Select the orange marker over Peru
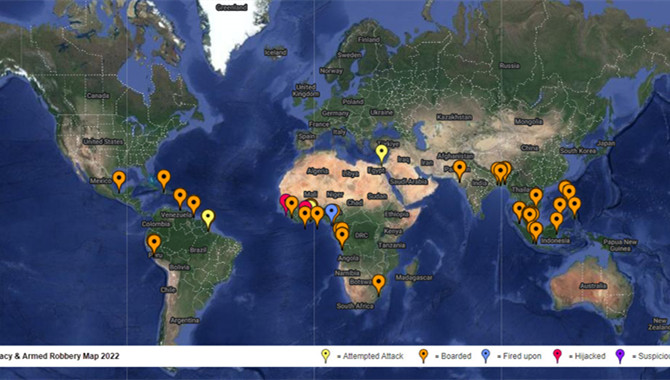This screenshot has height=380, width=670. click(154, 244)
